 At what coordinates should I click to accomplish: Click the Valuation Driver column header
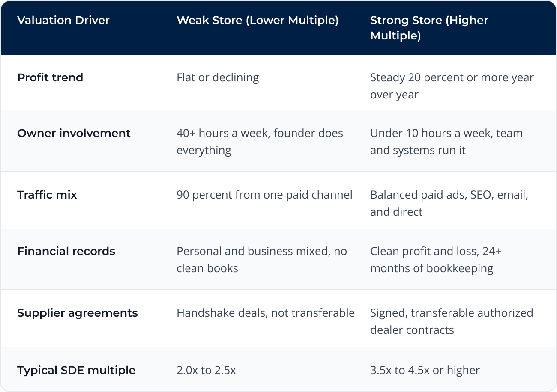tap(63, 20)
